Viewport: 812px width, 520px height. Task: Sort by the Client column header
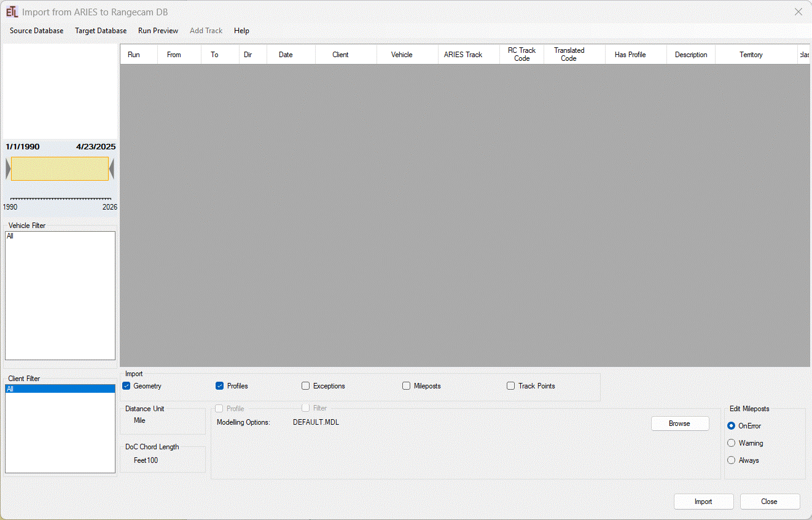point(346,55)
